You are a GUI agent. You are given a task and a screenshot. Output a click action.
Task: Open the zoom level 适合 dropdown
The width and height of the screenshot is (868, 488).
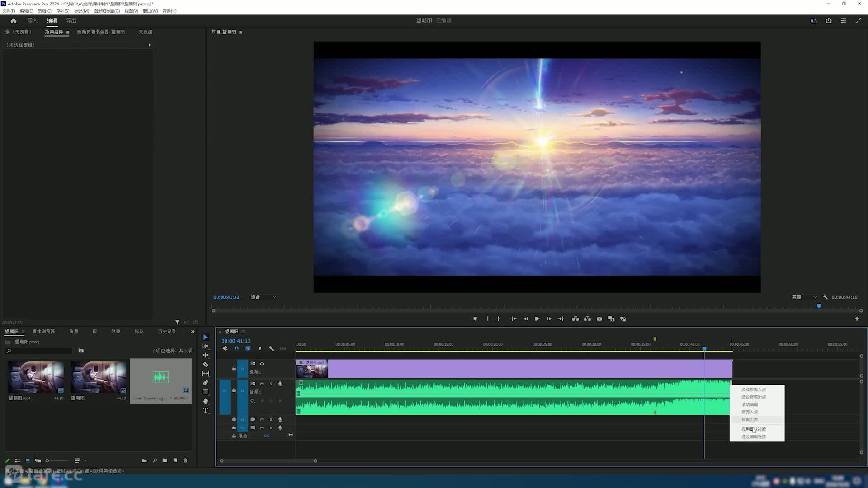tap(264, 297)
